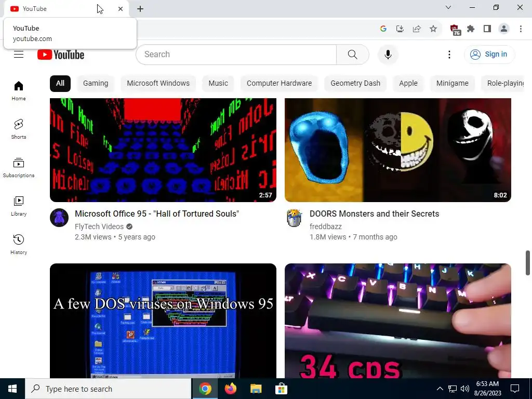
Task: Open the uBlock Origin extension icon
Action: click(x=455, y=30)
